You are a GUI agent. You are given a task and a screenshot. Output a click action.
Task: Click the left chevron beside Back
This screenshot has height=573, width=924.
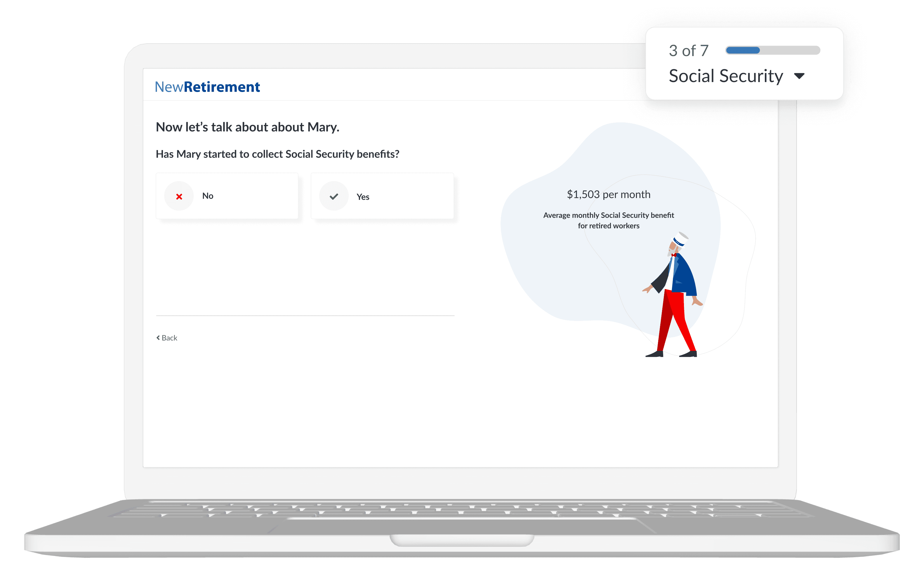(x=158, y=338)
